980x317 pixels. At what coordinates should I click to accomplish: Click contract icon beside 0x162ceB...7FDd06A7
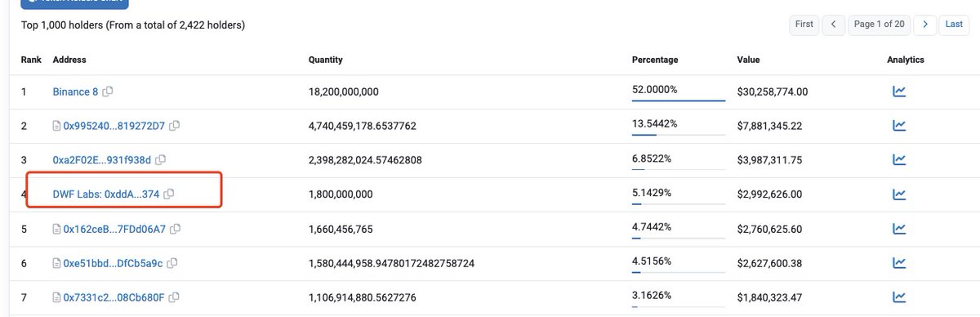(57, 229)
